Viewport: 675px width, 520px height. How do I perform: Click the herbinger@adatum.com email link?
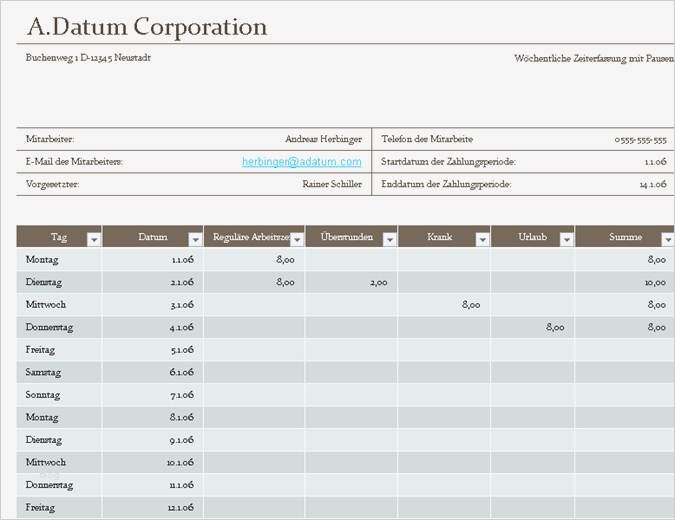pos(301,162)
